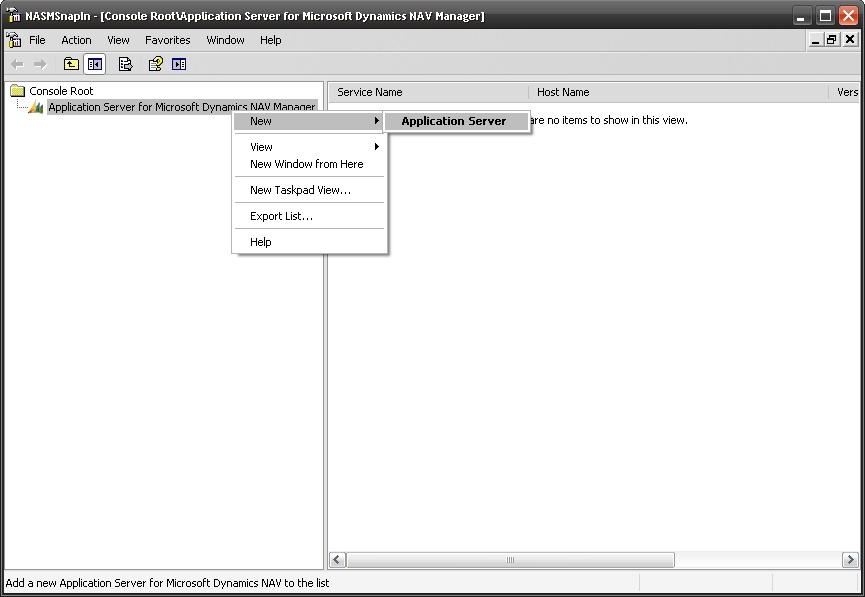Open the Favorites menu
This screenshot has width=865, height=597.
168,40
